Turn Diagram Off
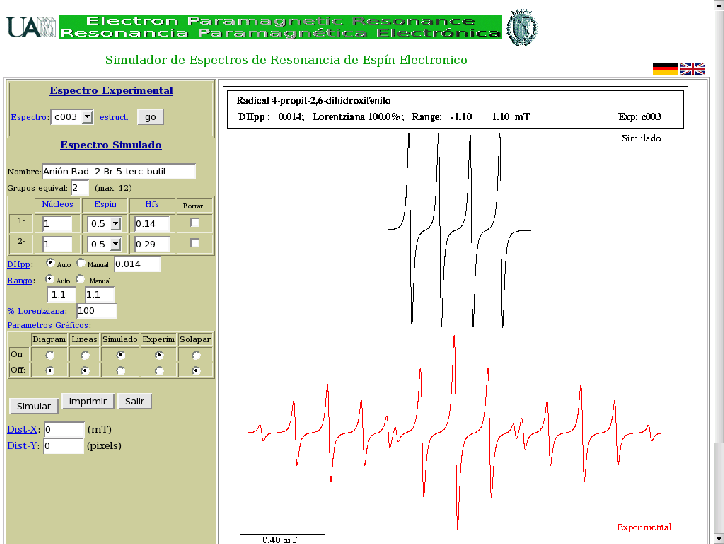 point(50,370)
